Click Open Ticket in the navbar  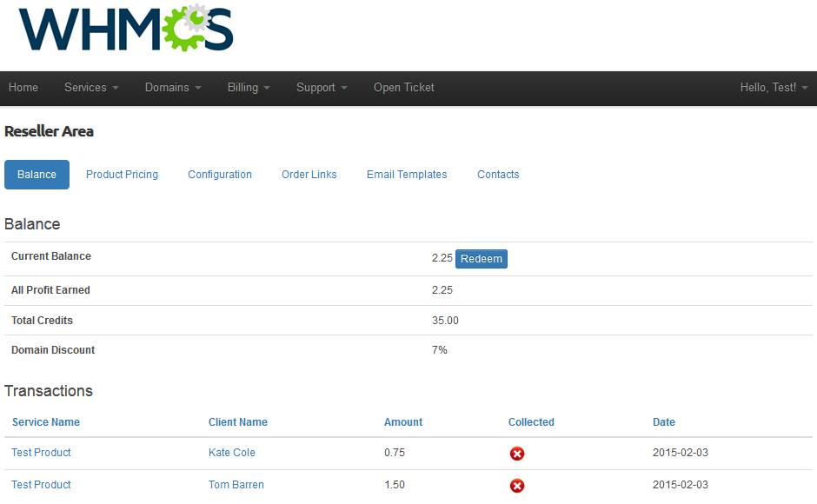[x=404, y=88]
